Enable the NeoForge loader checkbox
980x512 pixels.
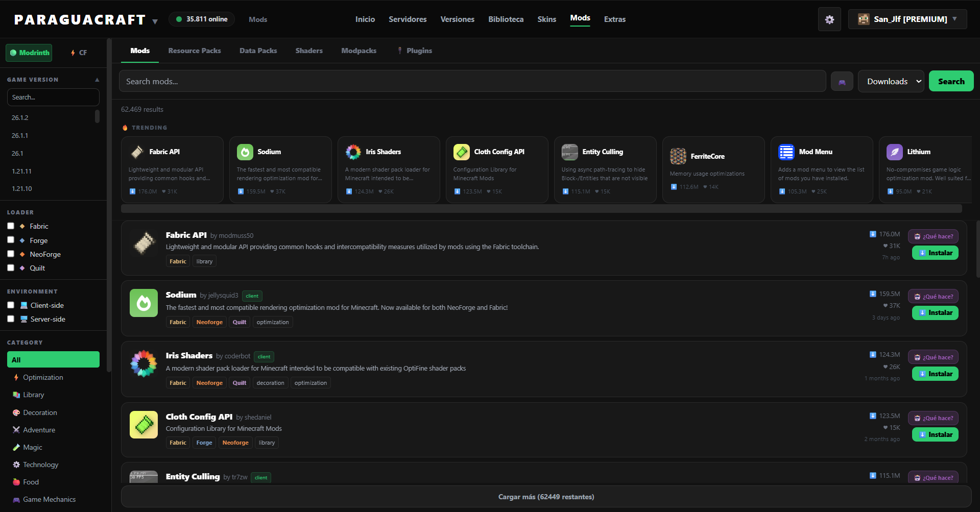pyautogui.click(x=11, y=254)
